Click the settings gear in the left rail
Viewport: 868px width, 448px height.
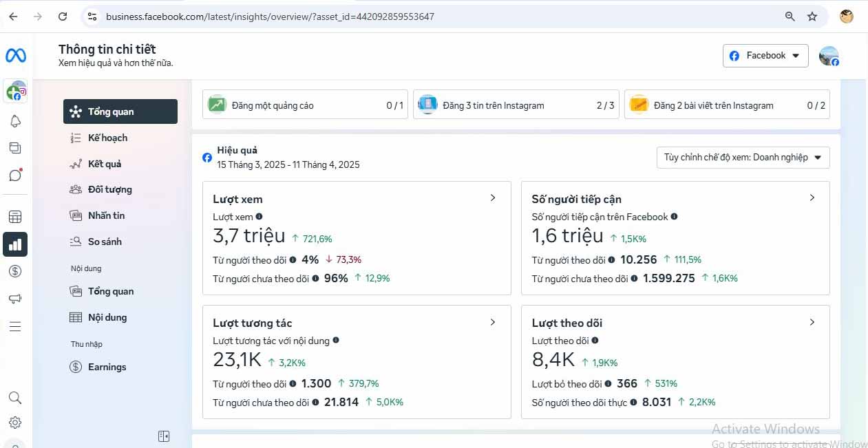(15, 423)
